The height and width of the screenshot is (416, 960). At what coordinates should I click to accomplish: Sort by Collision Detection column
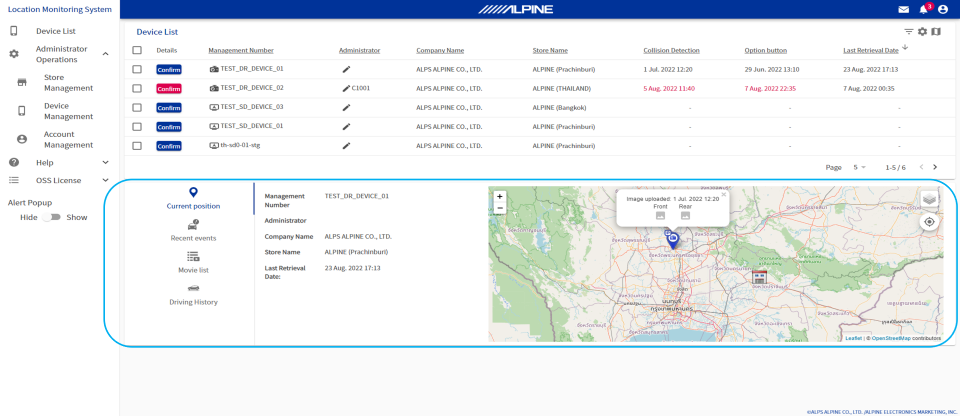pos(671,50)
